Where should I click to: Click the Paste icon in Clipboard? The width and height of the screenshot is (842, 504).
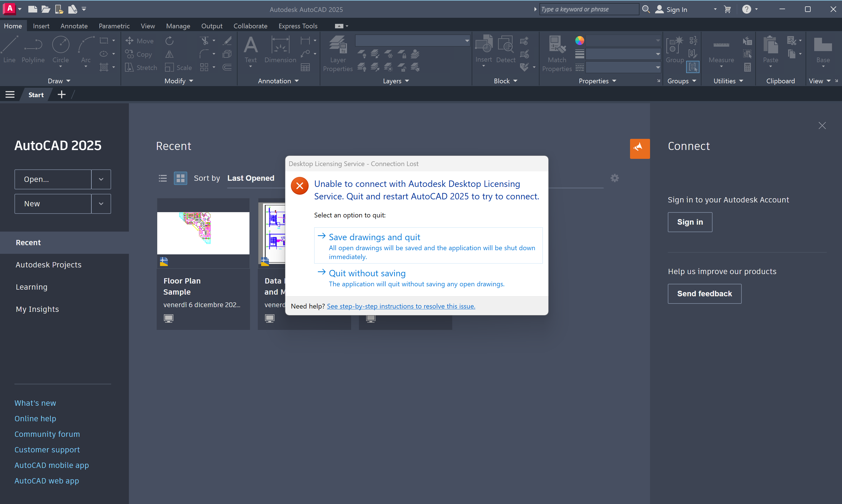770,50
